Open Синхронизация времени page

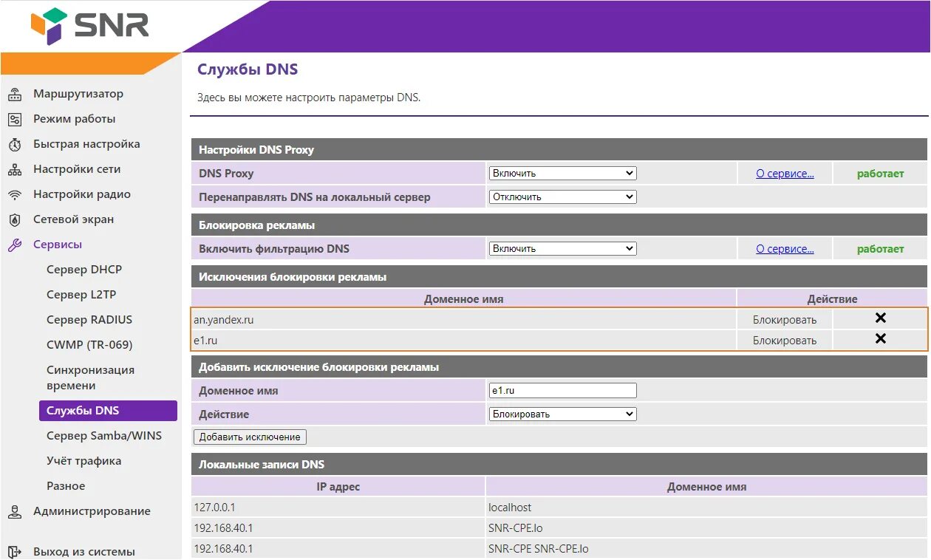pos(90,378)
